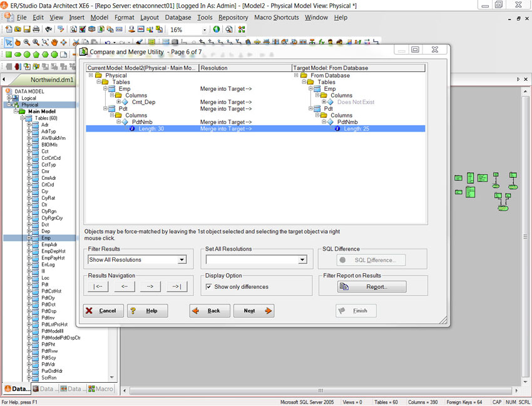The image size is (532, 406).
Task: Select the green pentagon shape tool
Action: point(36,55)
